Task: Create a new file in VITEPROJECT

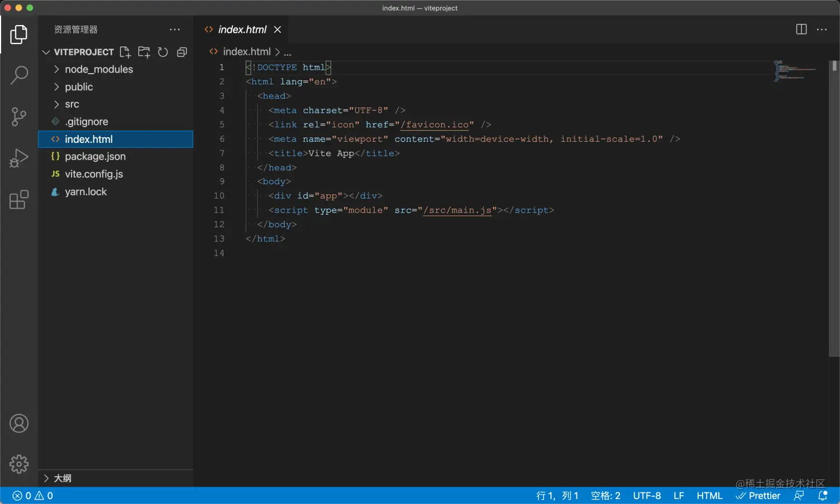Action: (125, 52)
